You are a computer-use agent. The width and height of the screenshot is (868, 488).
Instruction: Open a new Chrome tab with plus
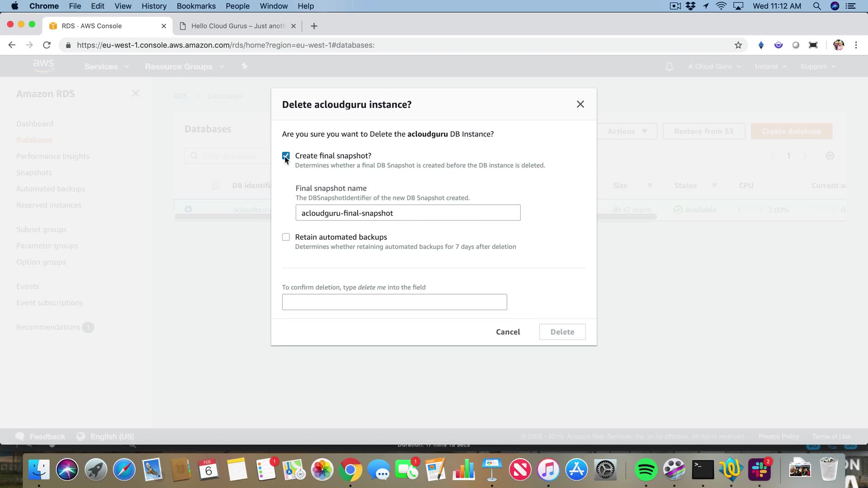coord(314,26)
